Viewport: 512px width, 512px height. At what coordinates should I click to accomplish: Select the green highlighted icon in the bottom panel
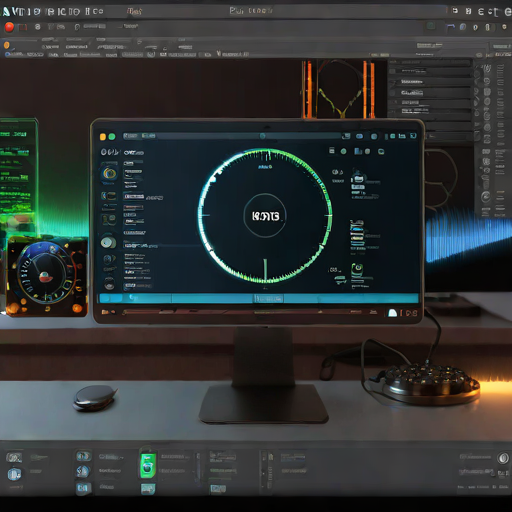(x=147, y=466)
